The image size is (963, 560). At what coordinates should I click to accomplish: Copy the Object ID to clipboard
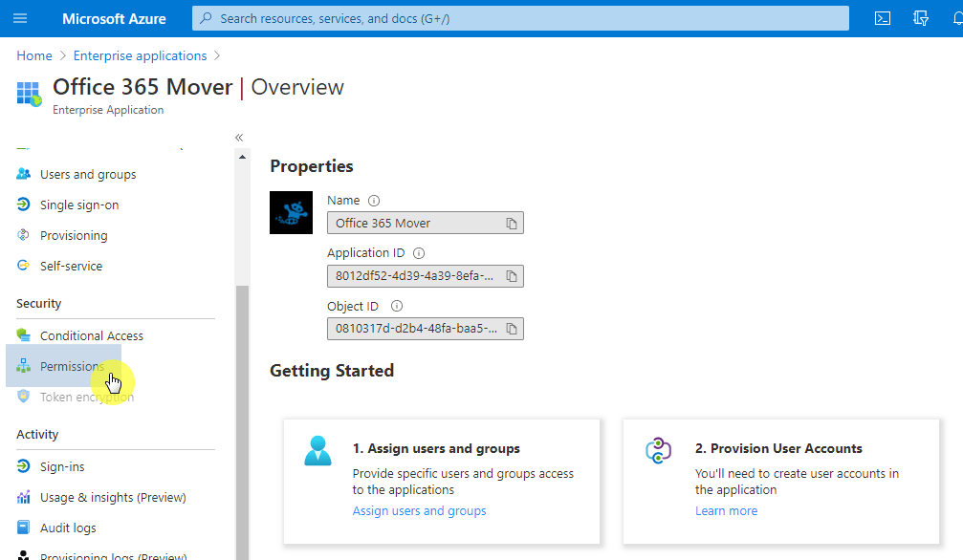(x=511, y=329)
